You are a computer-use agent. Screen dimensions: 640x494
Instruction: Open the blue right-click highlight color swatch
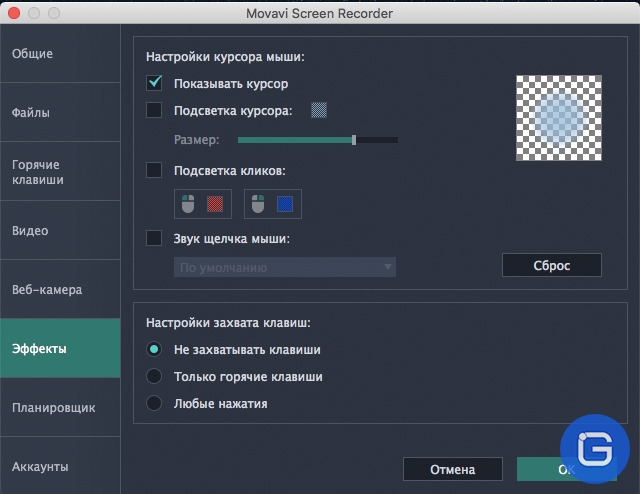(285, 204)
